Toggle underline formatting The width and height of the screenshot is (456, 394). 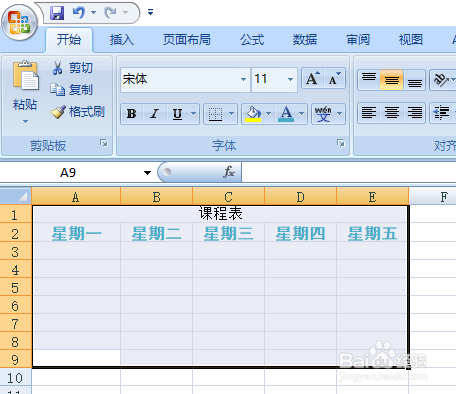click(x=177, y=114)
